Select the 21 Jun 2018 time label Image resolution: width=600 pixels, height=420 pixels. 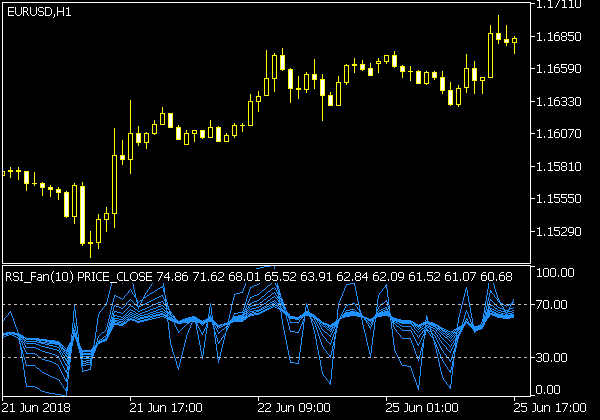pyautogui.click(x=36, y=408)
